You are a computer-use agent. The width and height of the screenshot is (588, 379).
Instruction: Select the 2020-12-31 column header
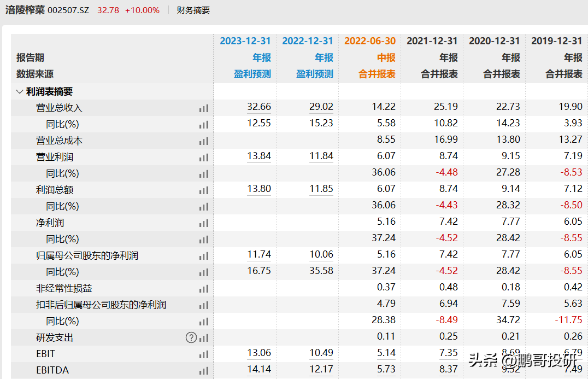point(494,41)
